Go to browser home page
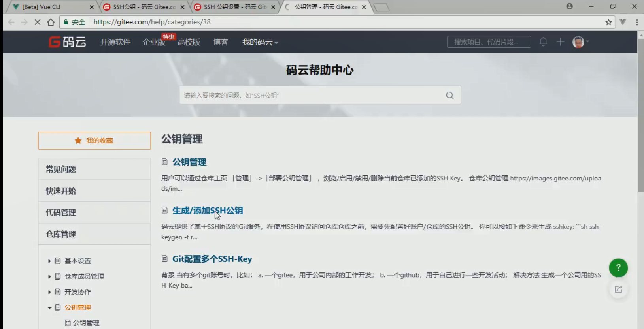644x329 pixels. (x=51, y=22)
